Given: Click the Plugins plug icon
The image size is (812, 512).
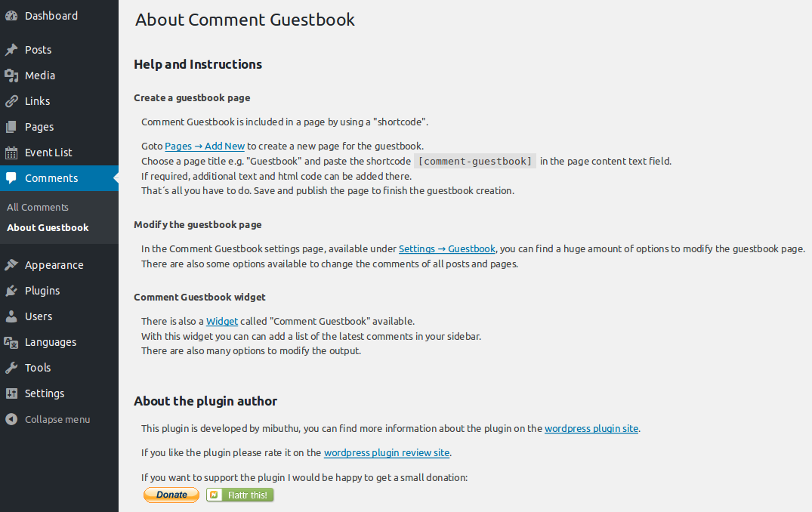Looking at the screenshot, I should tap(11, 291).
